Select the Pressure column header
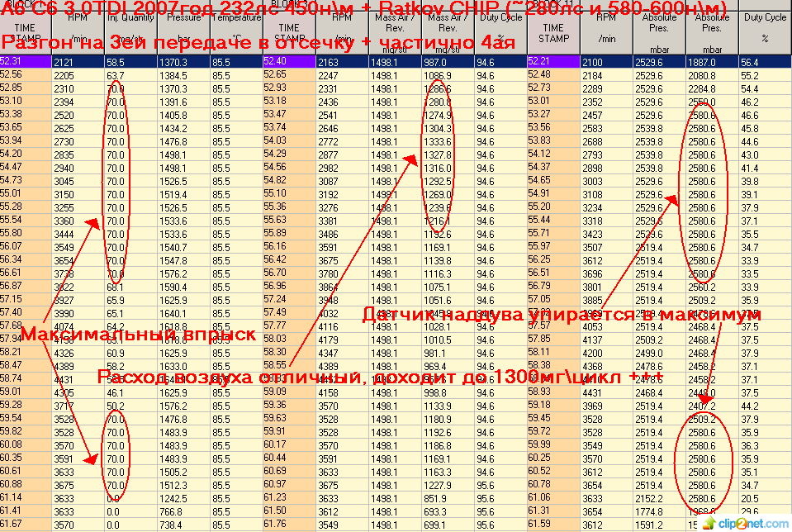 click(184, 33)
